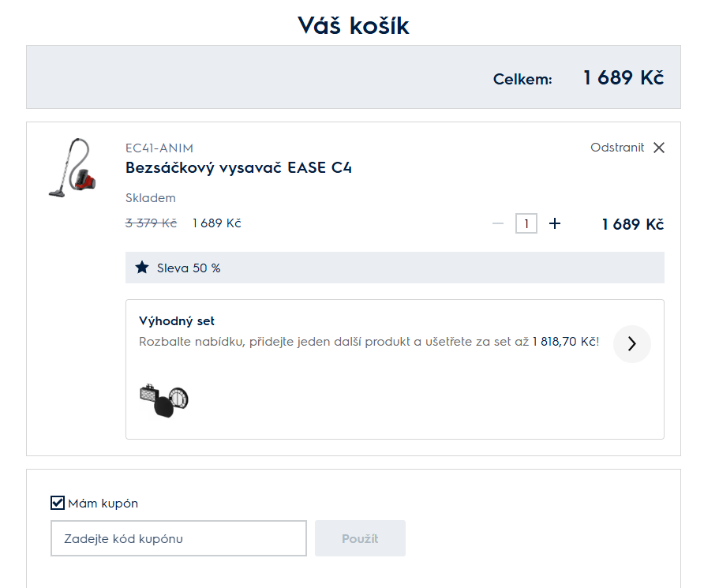Click the X icon to remove product

click(x=659, y=148)
